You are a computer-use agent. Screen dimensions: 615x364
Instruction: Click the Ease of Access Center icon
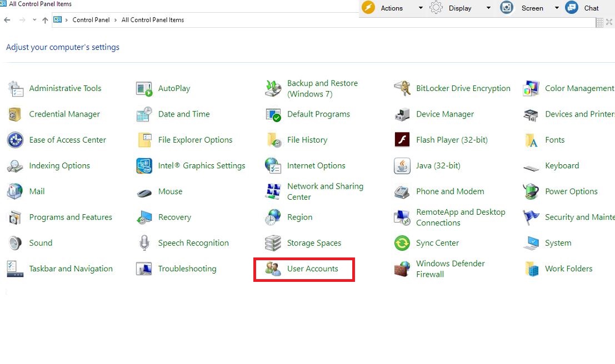tap(16, 140)
